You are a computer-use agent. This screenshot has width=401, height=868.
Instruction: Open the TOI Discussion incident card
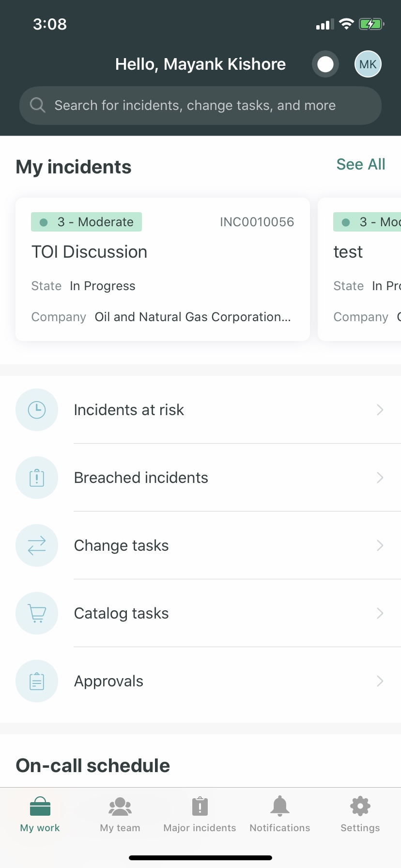click(x=162, y=269)
